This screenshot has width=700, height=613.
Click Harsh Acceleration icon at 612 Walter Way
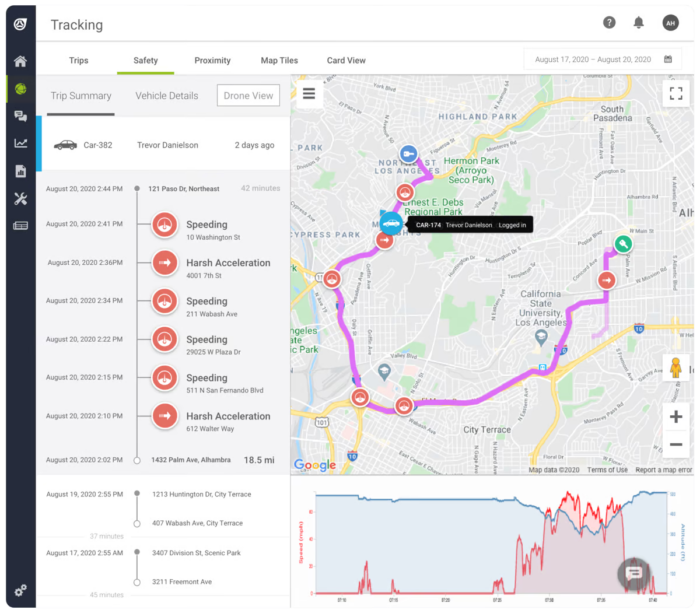coord(165,416)
